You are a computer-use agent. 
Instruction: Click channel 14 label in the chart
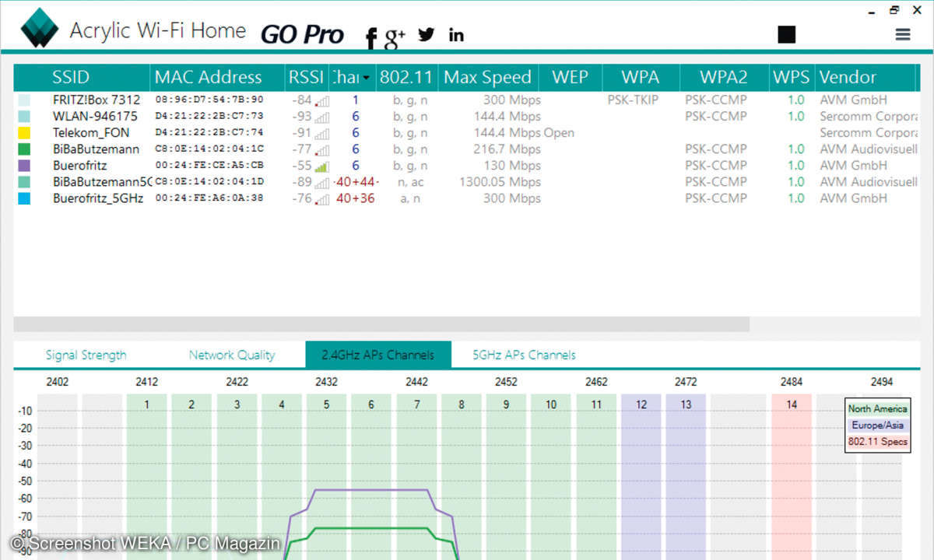pyautogui.click(x=792, y=404)
